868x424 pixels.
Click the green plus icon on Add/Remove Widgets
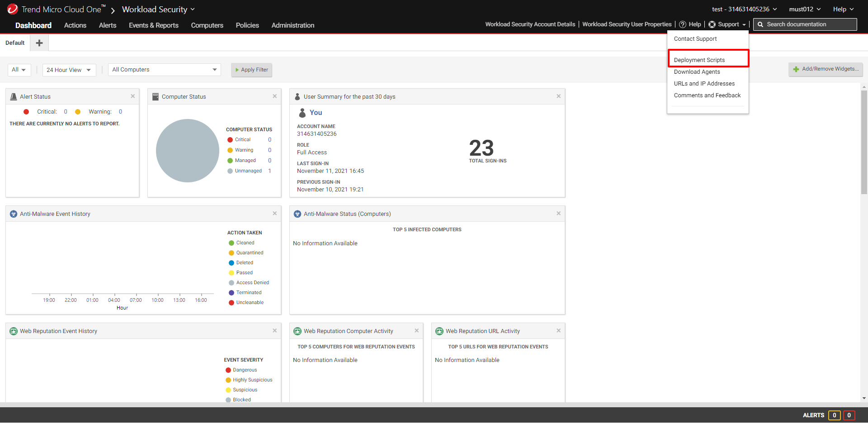pos(797,69)
